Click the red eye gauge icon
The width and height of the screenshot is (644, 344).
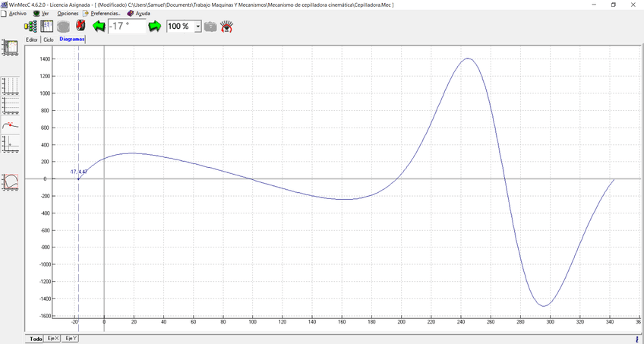point(226,26)
